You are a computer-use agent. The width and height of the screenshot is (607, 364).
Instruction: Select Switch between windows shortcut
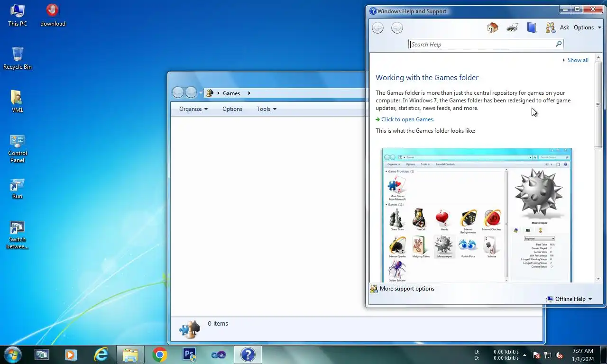pos(18,235)
